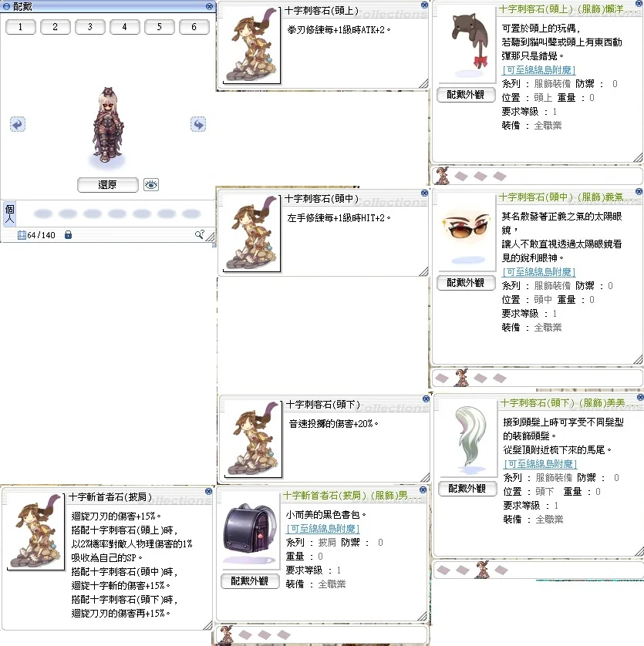
Task: Click the stone icon in cat doll slot row
Action: pos(442,176)
